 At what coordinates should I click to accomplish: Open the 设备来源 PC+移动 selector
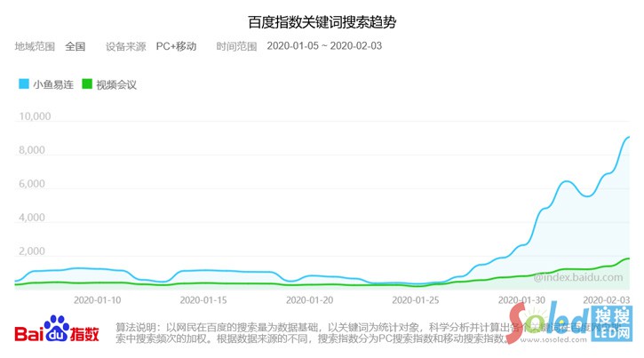(x=176, y=46)
